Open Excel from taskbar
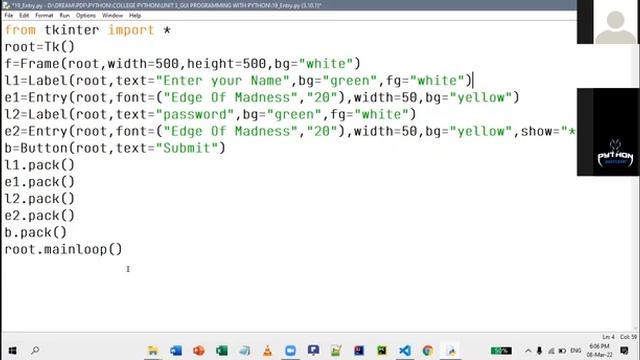This screenshot has height=360, width=640. click(222, 351)
